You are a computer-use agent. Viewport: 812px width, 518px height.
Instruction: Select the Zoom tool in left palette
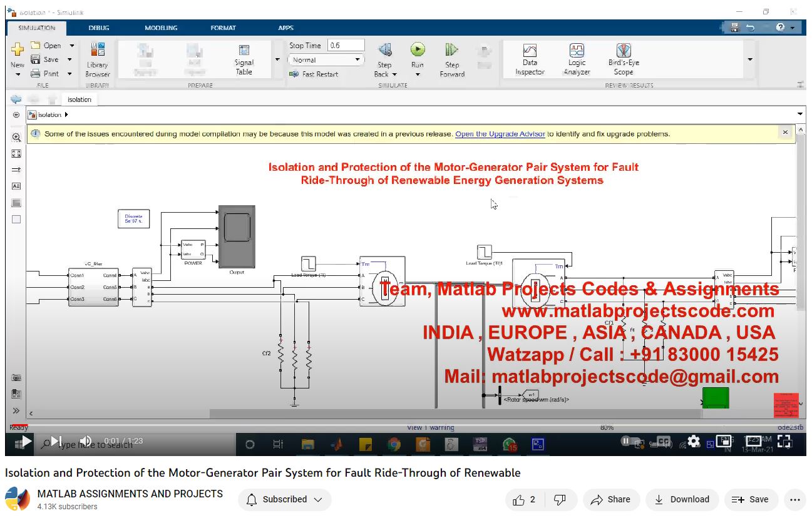point(16,137)
